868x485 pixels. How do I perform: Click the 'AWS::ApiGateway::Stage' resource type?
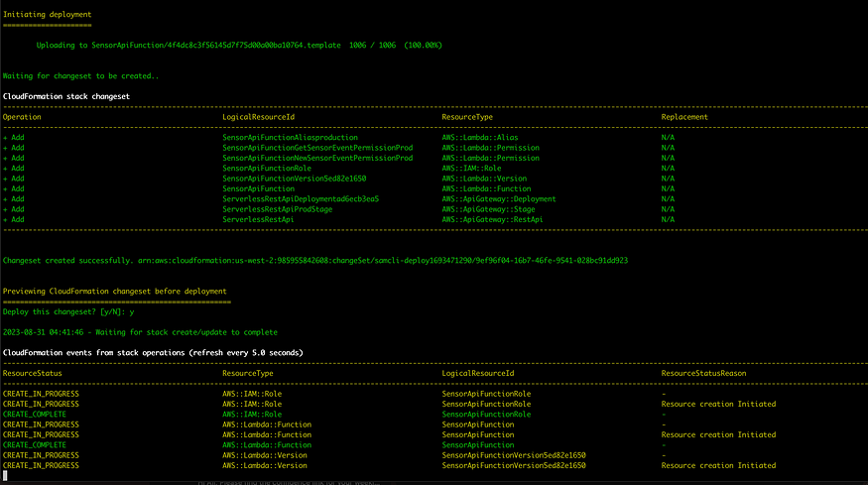[x=488, y=209]
